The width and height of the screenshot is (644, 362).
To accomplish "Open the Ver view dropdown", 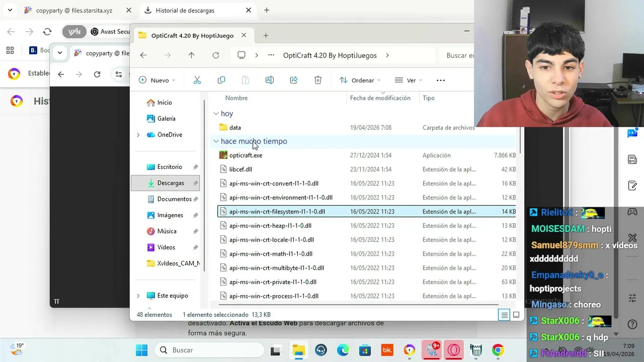I will [x=409, y=80].
